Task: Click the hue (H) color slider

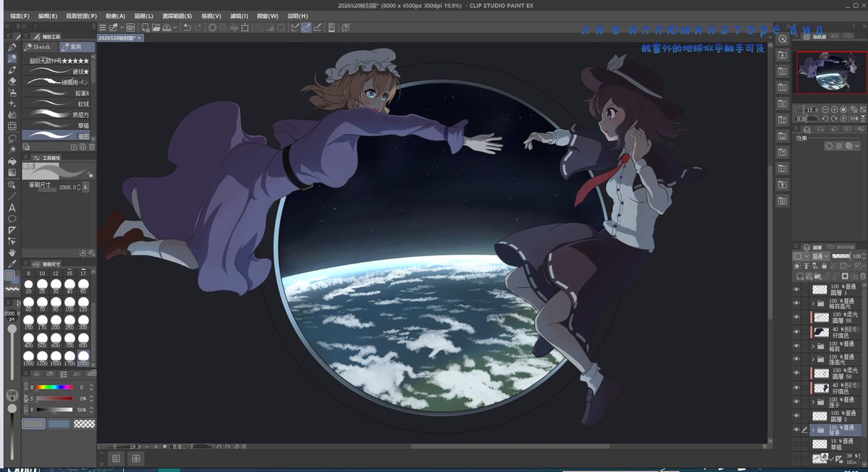Action: click(x=54, y=387)
